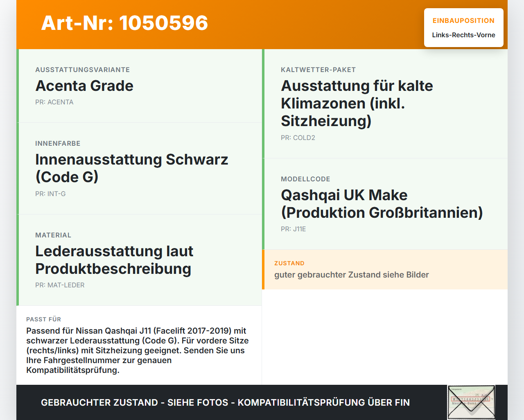Screen dimensions: 524x420
Task: Select the heading 'Art-Nr: 1050596'
Action: tap(124, 23)
